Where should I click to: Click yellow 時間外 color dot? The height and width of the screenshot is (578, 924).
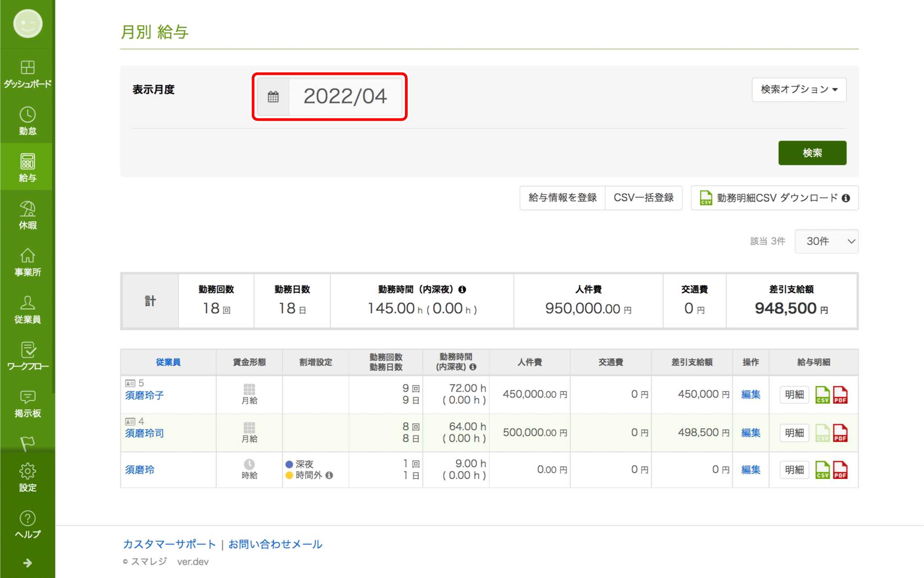tap(290, 475)
